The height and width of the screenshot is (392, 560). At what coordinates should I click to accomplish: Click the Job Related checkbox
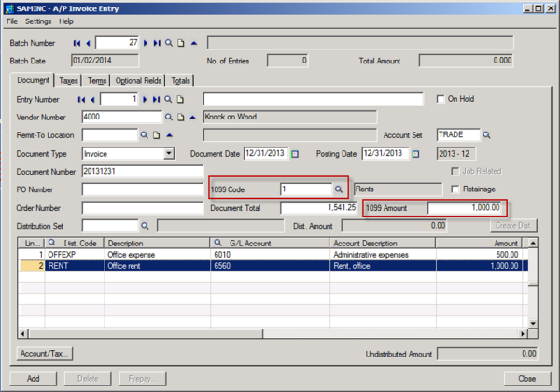[455, 172]
